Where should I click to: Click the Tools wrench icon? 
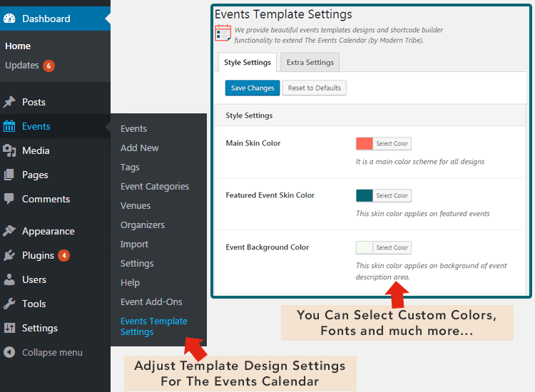pyautogui.click(x=9, y=304)
